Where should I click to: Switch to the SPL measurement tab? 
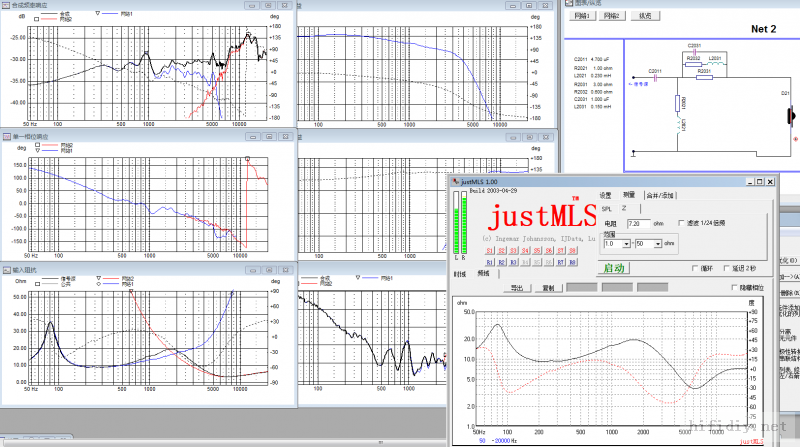(605, 208)
